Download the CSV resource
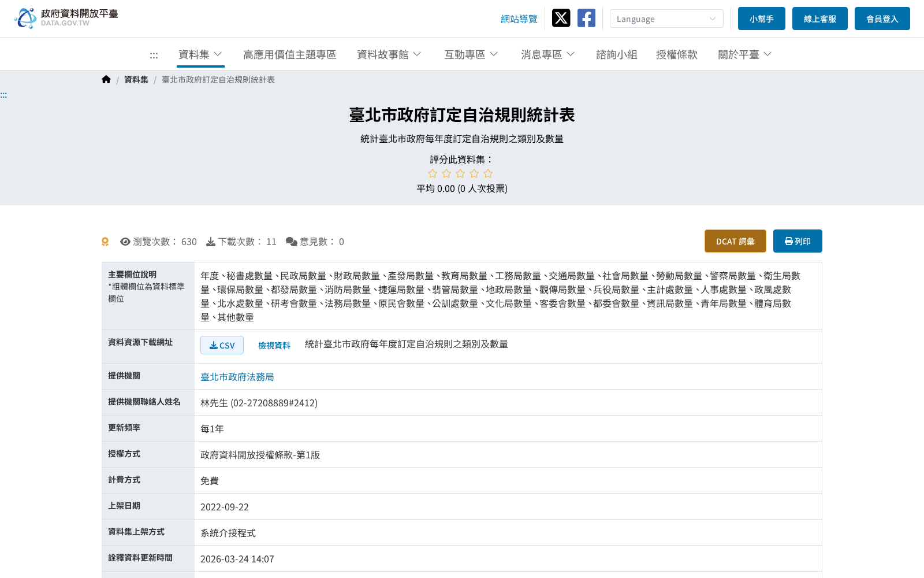924x578 pixels. [x=222, y=345]
